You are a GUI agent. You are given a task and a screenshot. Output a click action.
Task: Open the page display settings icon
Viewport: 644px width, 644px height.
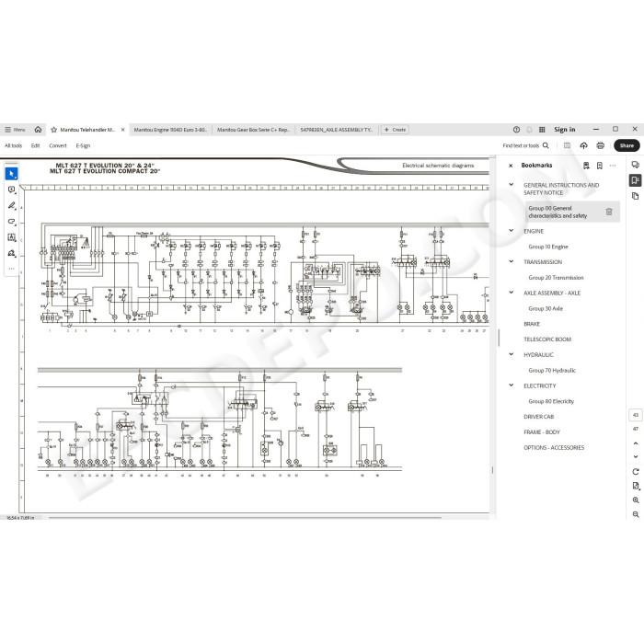636,486
